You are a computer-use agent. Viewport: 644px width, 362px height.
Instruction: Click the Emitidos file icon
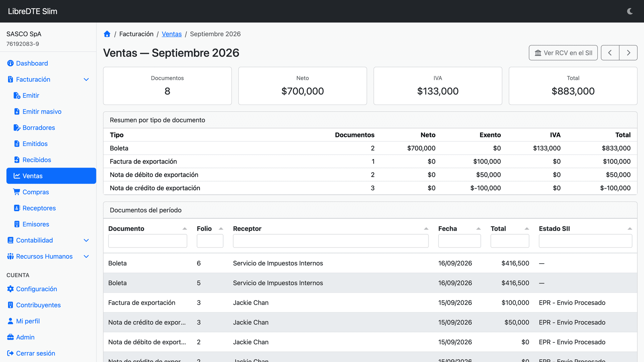(x=17, y=144)
